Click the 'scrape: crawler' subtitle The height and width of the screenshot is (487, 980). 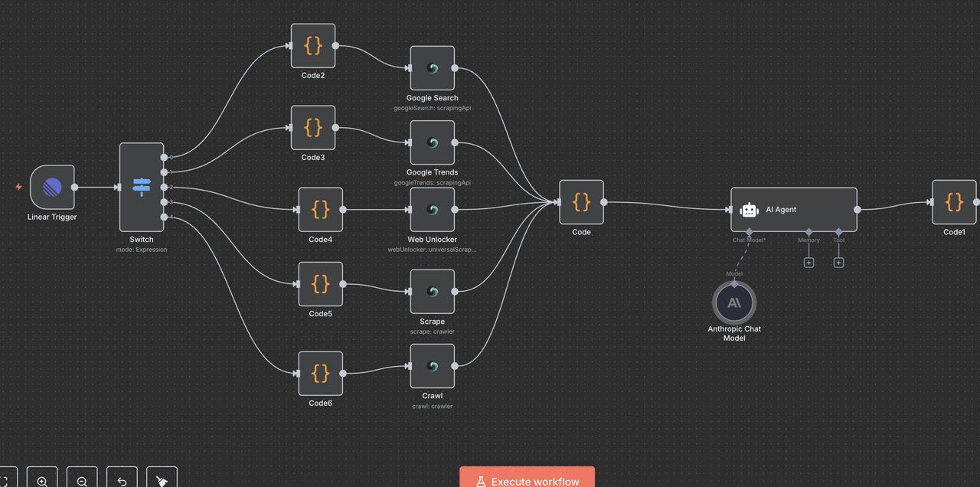point(433,332)
